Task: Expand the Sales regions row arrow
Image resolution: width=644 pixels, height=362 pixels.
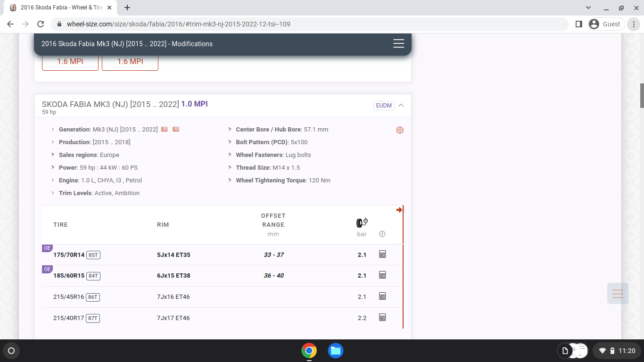Action: point(53,155)
